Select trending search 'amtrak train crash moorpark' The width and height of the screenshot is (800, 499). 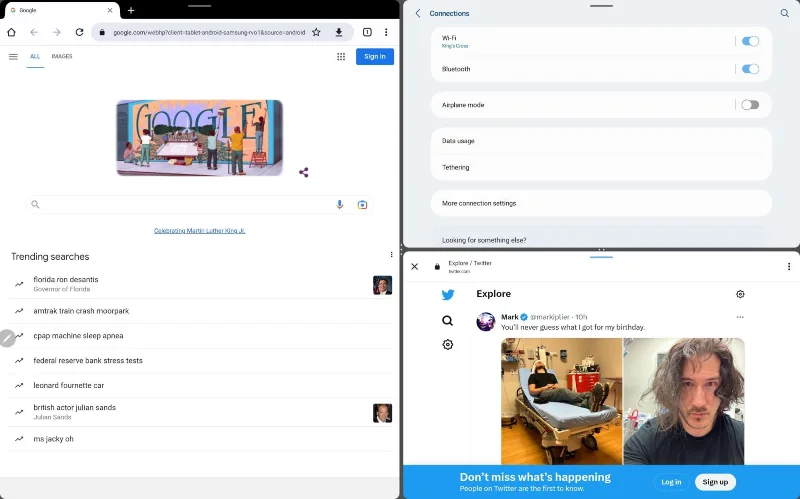200,311
